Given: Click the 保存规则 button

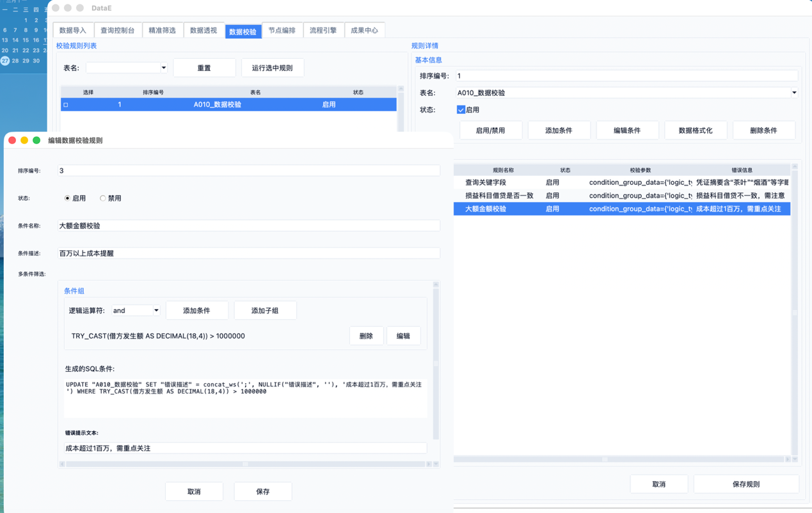Looking at the screenshot, I should click(x=746, y=484).
